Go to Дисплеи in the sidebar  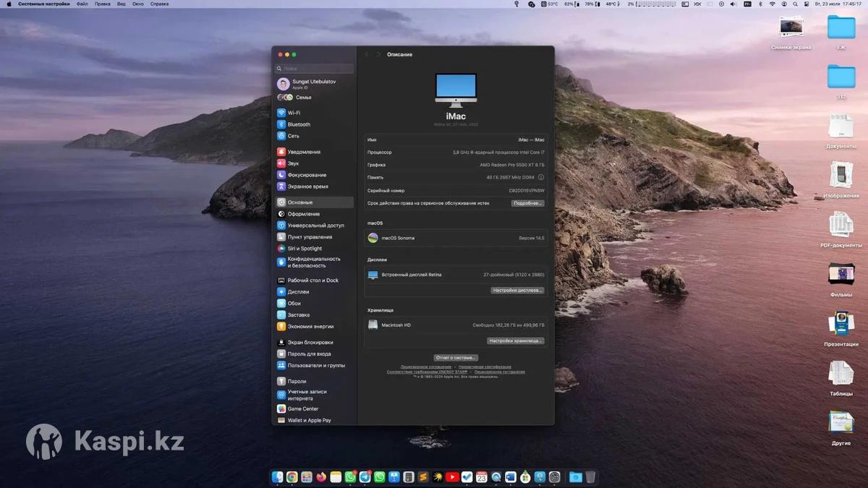pos(298,292)
